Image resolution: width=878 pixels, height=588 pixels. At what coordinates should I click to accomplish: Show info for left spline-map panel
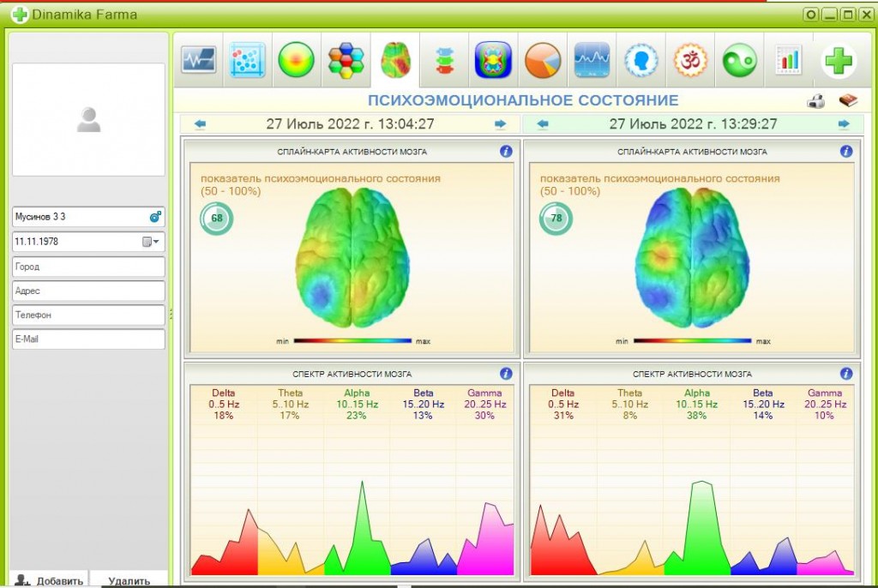point(506,151)
